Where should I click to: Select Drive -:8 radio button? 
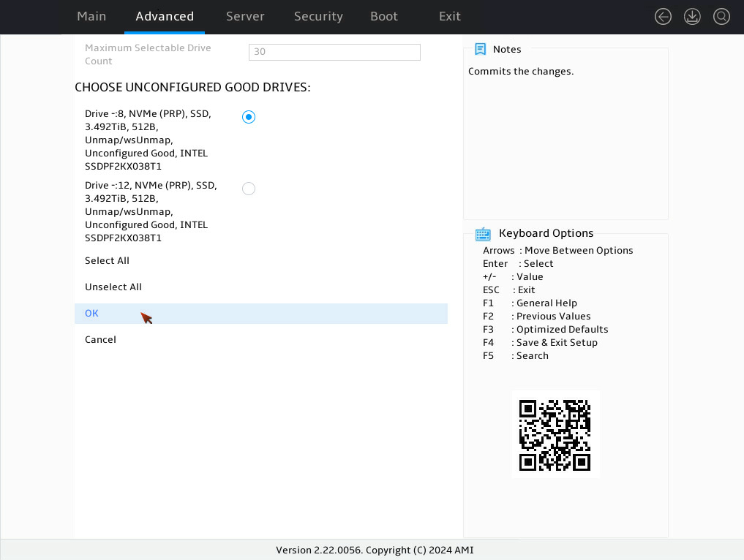click(249, 117)
